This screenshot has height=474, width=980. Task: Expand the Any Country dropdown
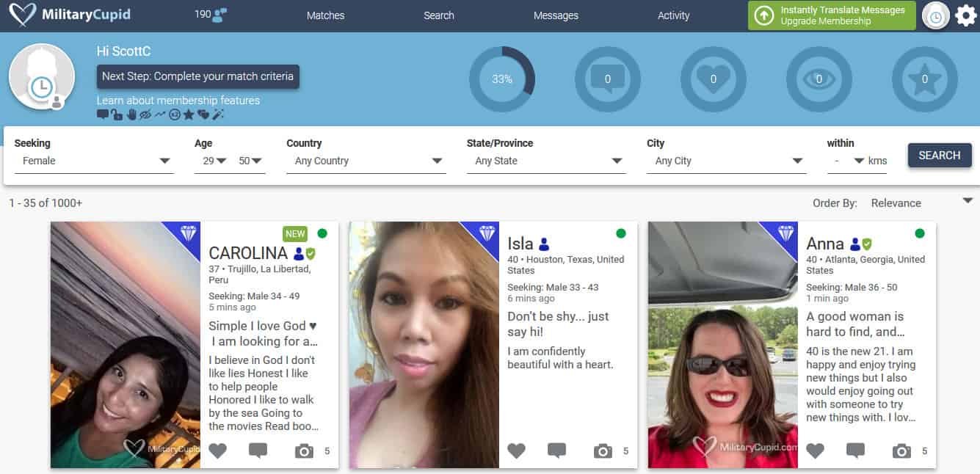click(366, 161)
